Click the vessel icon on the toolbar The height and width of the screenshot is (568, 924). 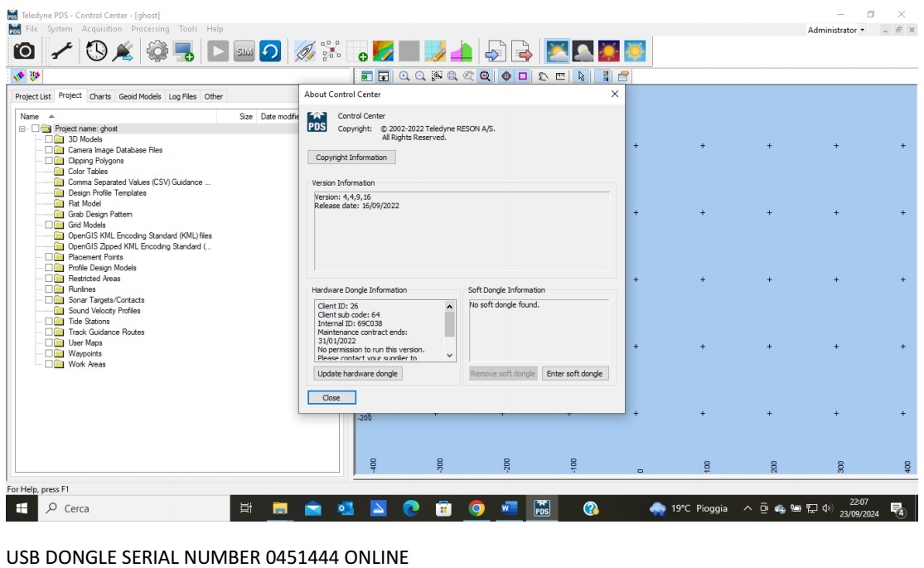pyautogui.click(x=303, y=51)
